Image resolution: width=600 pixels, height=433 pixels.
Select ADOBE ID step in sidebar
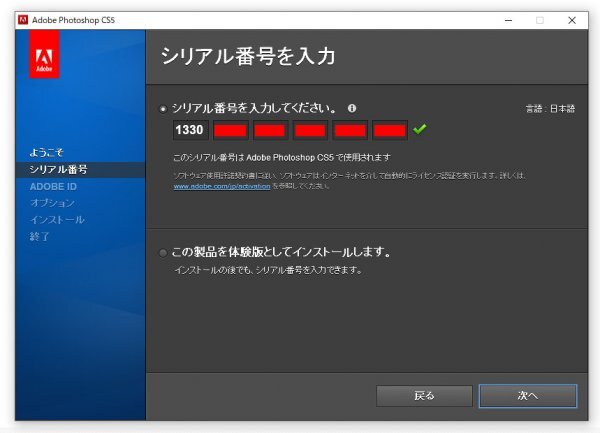[x=53, y=187]
